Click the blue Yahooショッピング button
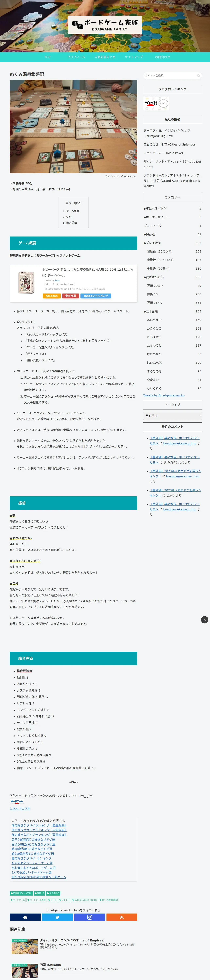The image size is (210, 980). [x=96, y=296]
